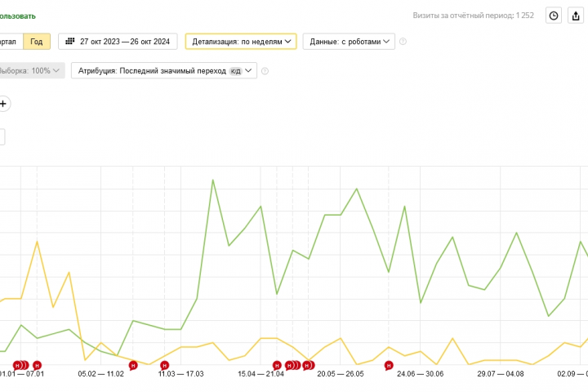Click the plus add-segment button

pos(3,104)
